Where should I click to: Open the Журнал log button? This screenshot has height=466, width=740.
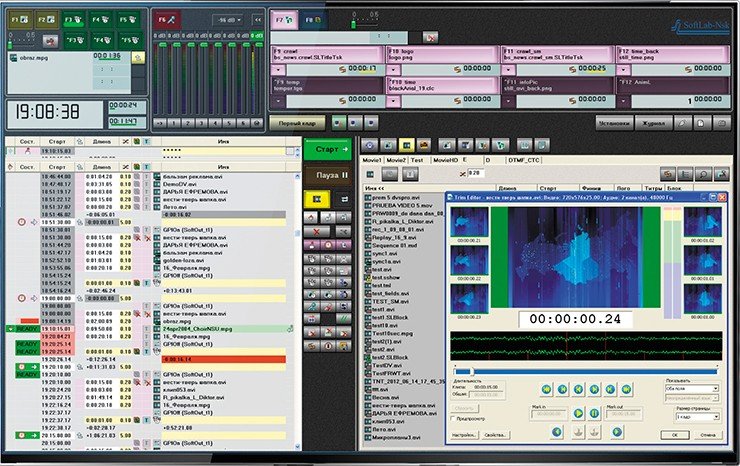[x=653, y=123]
